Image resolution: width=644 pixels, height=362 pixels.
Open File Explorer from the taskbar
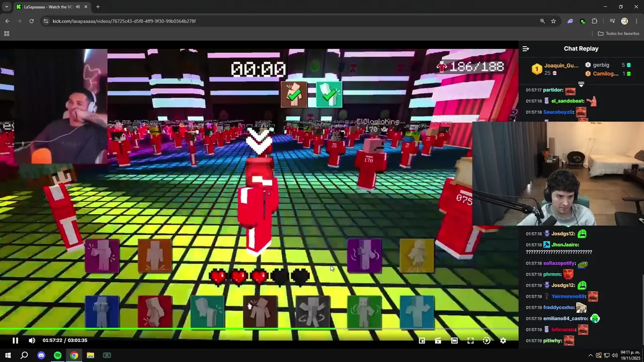91,355
